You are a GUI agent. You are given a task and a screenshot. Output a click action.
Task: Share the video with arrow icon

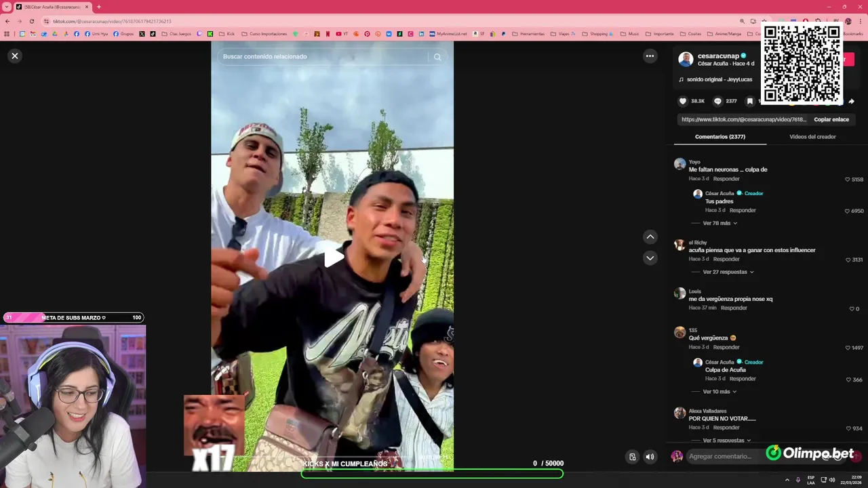[851, 101]
